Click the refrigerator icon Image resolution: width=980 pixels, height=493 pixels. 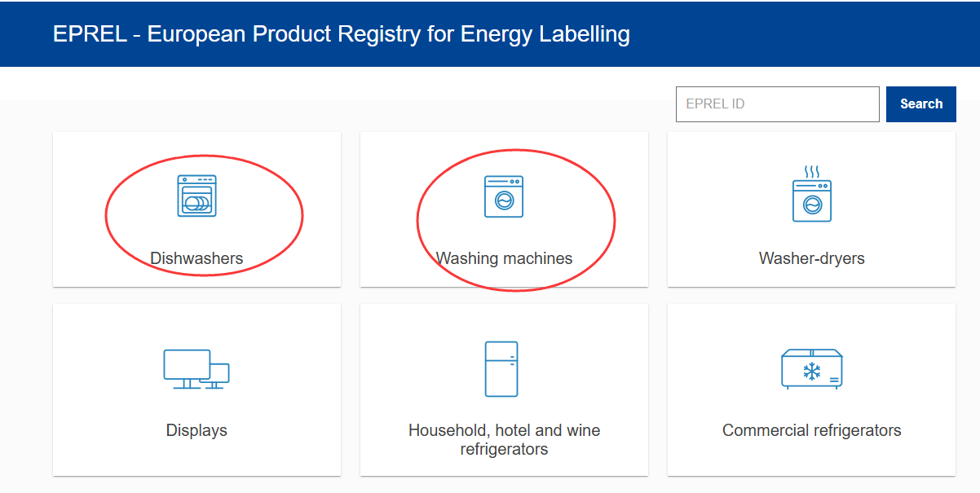[x=501, y=368]
